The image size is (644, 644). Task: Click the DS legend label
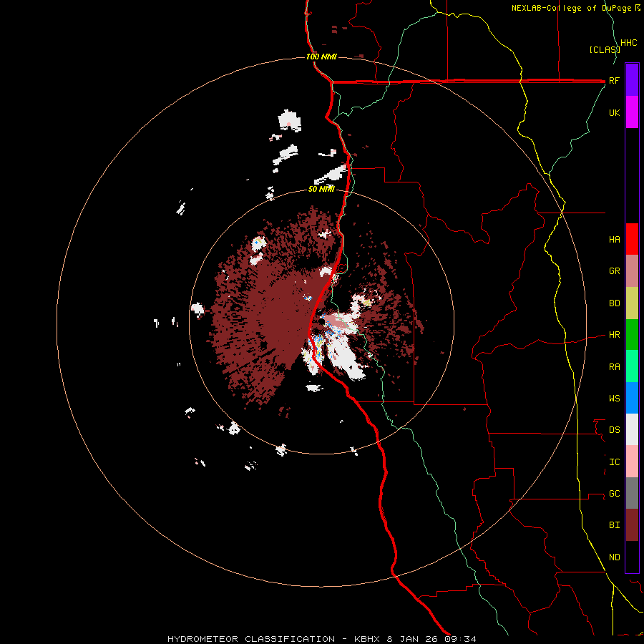614,429
